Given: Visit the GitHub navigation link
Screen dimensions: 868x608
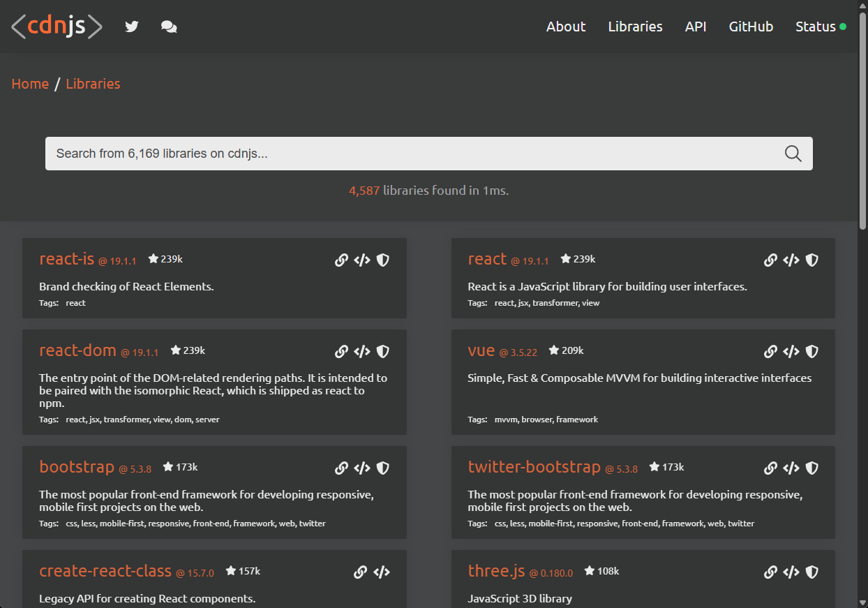Looking at the screenshot, I should tap(751, 27).
